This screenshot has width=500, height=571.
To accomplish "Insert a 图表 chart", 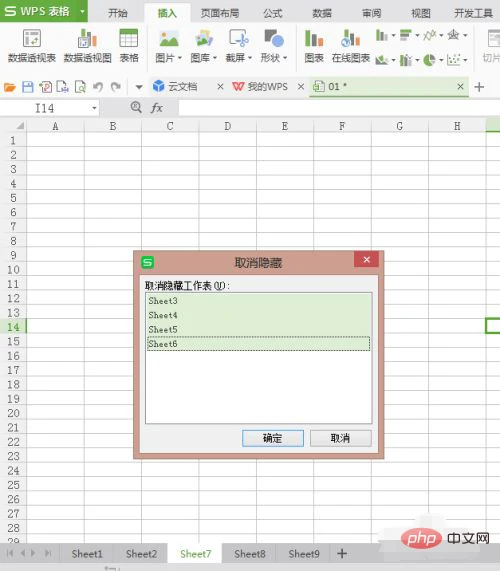I will [x=314, y=46].
